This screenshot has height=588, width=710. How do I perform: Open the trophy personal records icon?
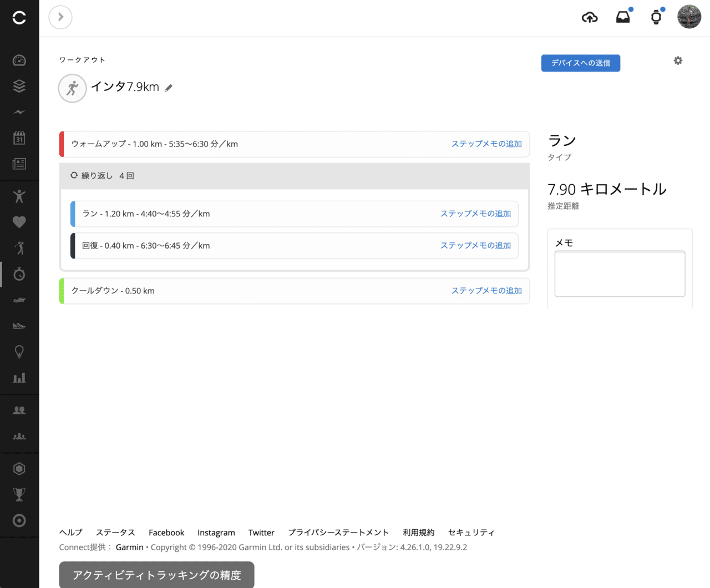click(19, 494)
